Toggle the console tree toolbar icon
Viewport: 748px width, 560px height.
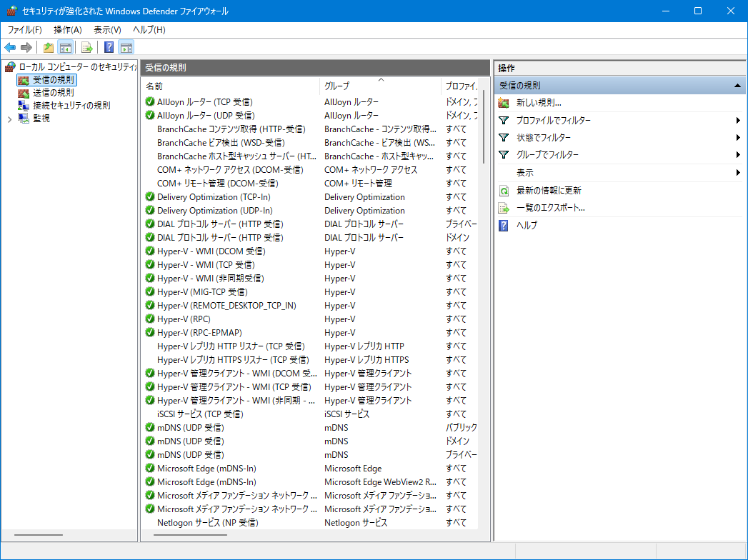65,47
